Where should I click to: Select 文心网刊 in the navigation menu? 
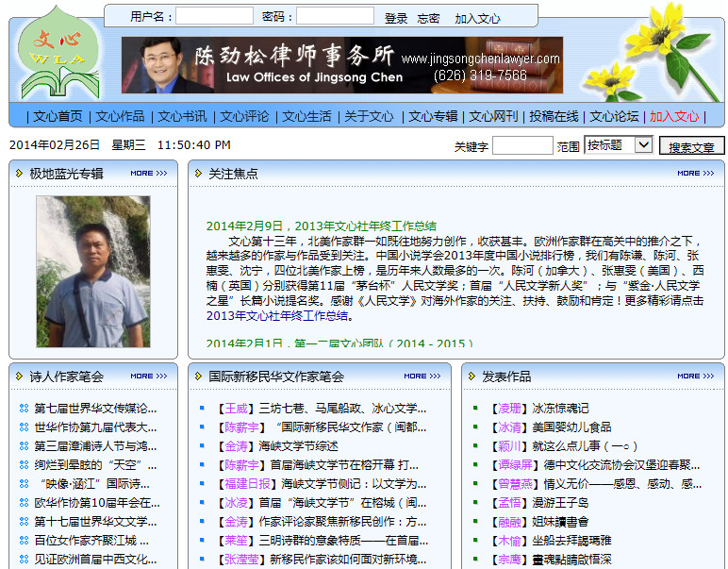(493, 116)
